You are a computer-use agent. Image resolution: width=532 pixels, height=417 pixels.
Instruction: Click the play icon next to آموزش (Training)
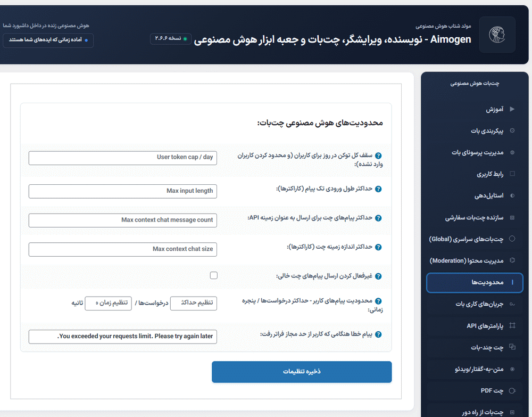point(512,109)
